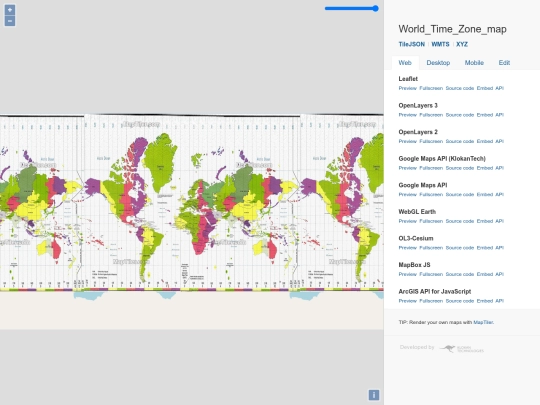Open OL3-Cesium API link

499,248
